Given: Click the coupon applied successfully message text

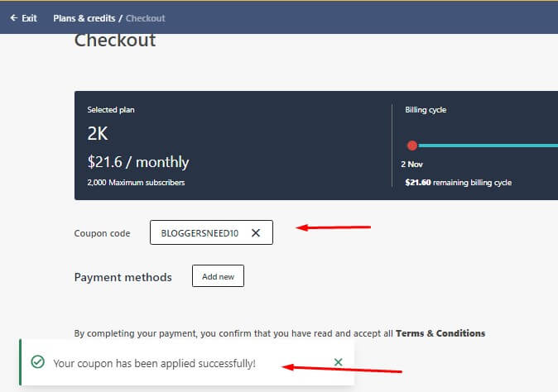Looking at the screenshot, I should pyautogui.click(x=155, y=364).
